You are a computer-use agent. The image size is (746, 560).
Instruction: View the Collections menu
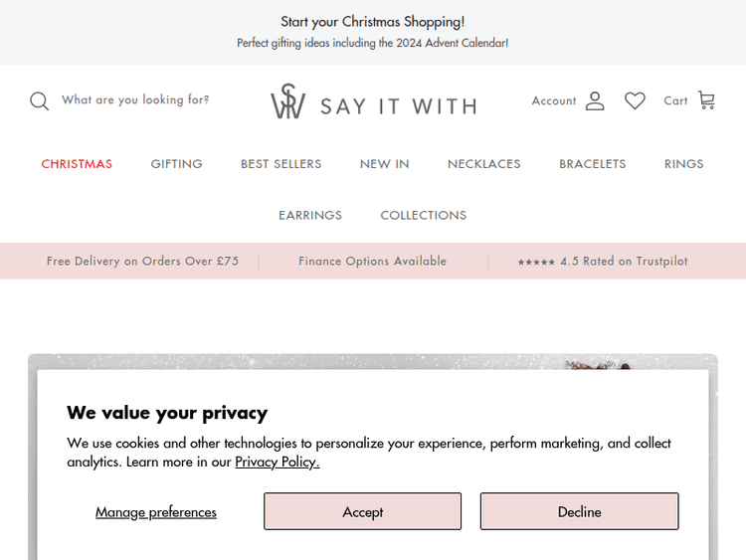pyautogui.click(x=424, y=216)
